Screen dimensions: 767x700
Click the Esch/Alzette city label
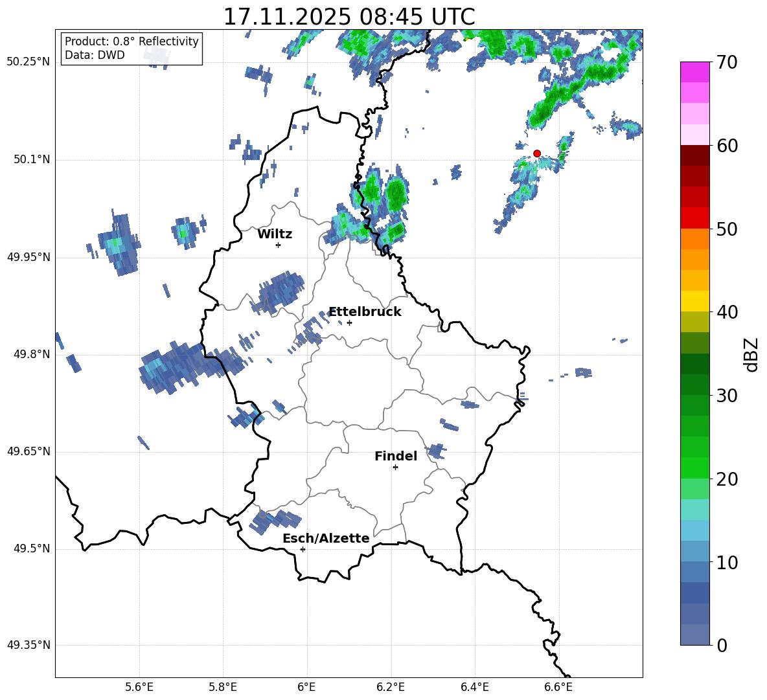[326, 539]
